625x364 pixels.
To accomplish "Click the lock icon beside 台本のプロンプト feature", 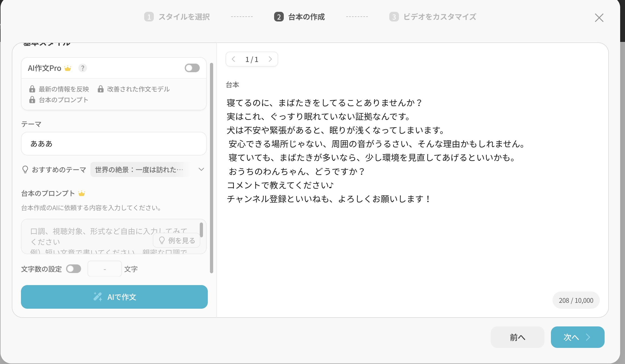I will (32, 100).
